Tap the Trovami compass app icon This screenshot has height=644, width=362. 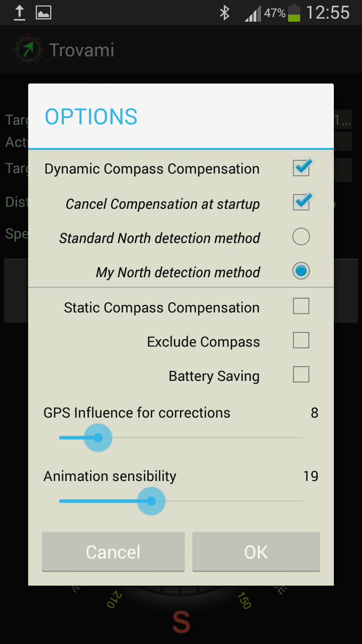tap(29, 49)
